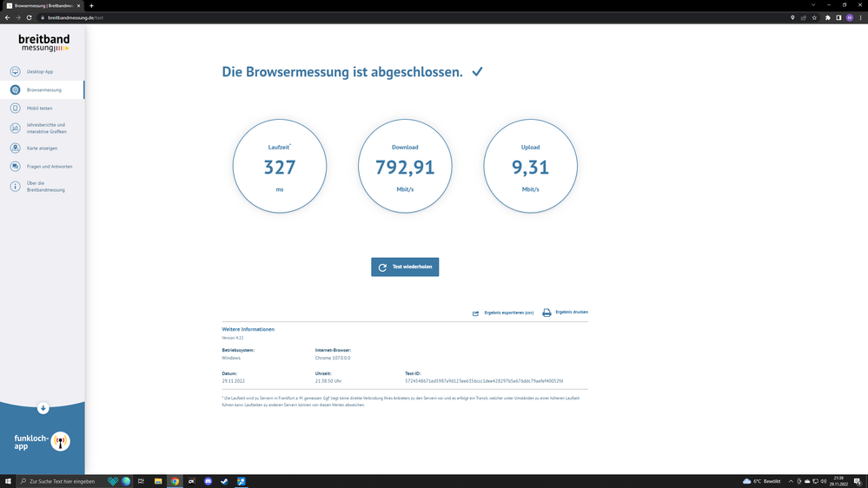
Task: Click the funkloch-app antenna icon
Action: 60,441
